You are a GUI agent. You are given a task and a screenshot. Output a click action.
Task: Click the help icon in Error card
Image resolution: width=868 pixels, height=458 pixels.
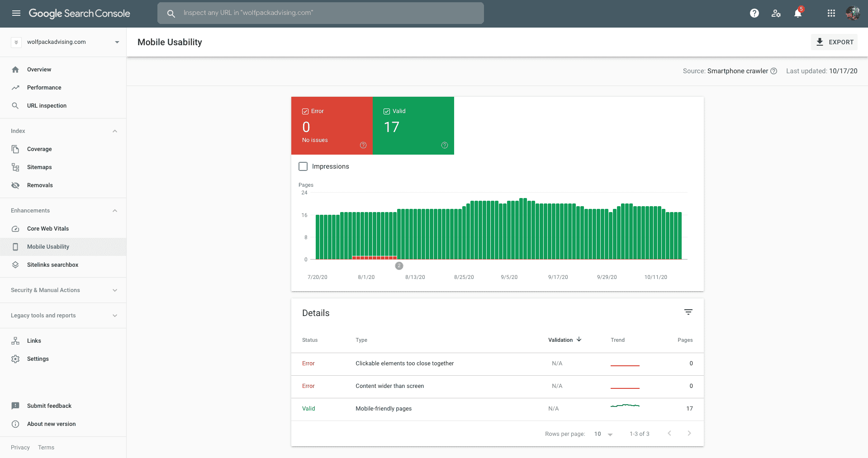click(363, 145)
